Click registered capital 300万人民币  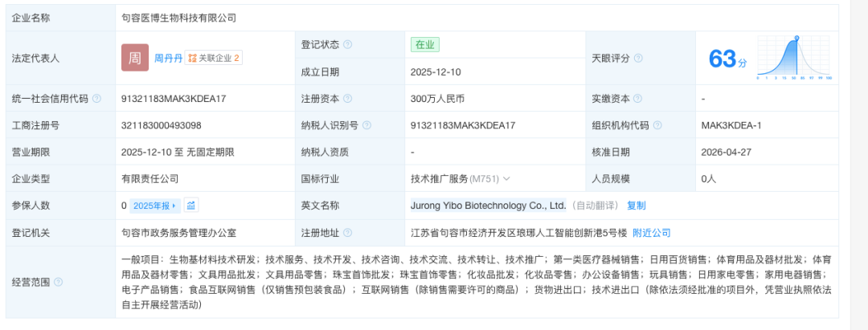[437, 99]
